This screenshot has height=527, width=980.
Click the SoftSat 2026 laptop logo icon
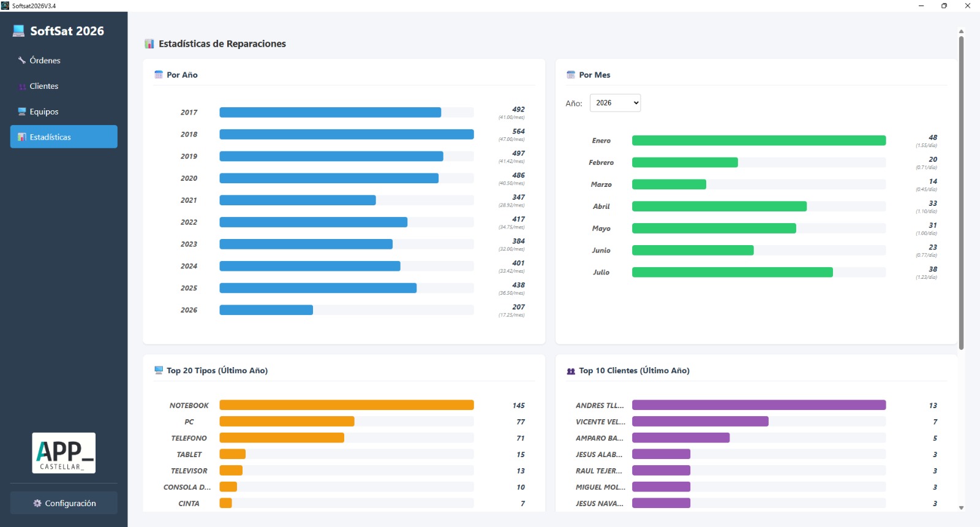pyautogui.click(x=19, y=31)
